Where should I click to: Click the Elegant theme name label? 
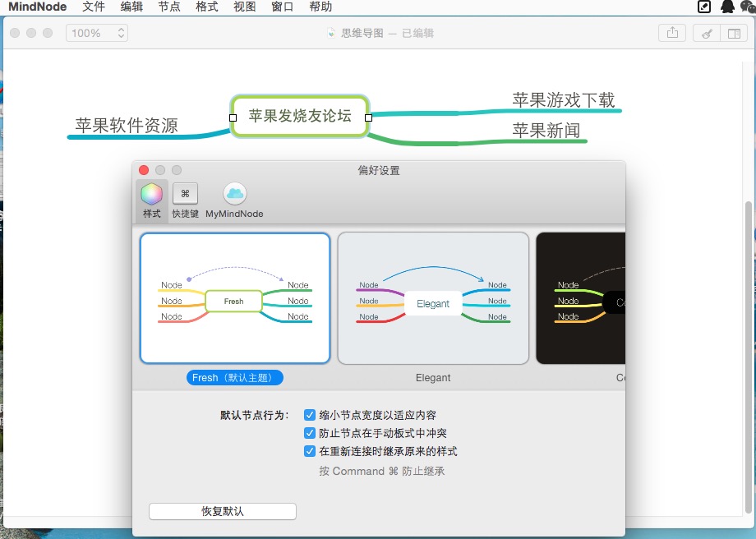click(x=433, y=377)
